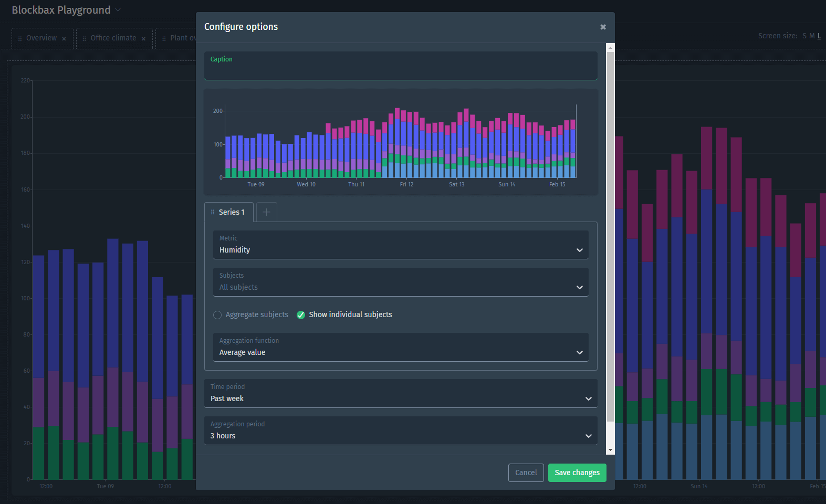Select the Series 1 tab
This screenshot has width=826, height=504.
232,212
